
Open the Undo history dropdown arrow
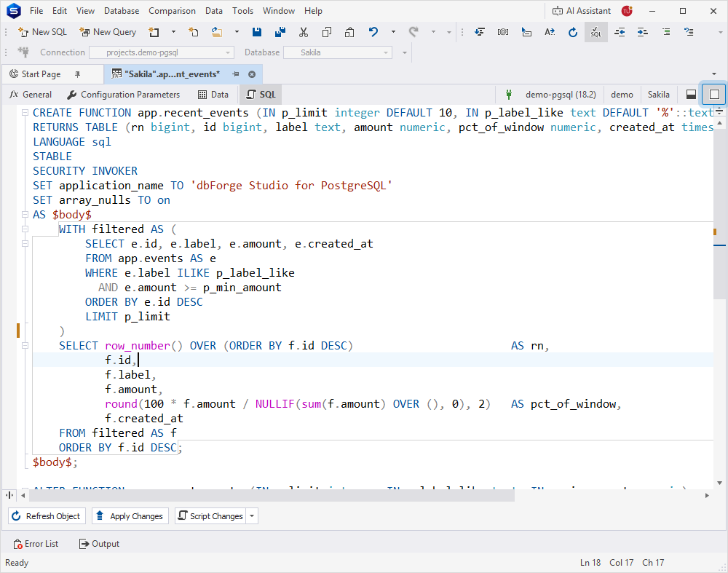point(393,32)
